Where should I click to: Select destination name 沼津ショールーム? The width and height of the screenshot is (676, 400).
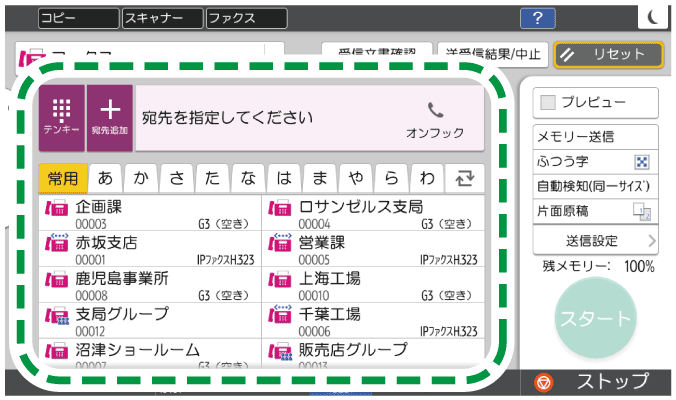click(x=138, y=350)
